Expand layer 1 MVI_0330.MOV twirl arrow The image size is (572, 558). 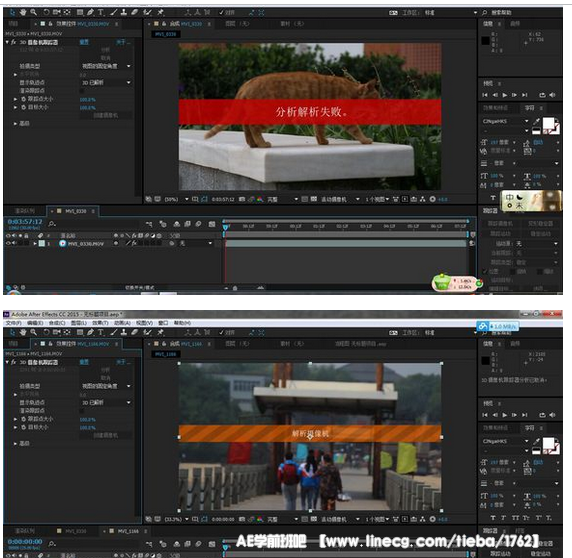[35, 243]
